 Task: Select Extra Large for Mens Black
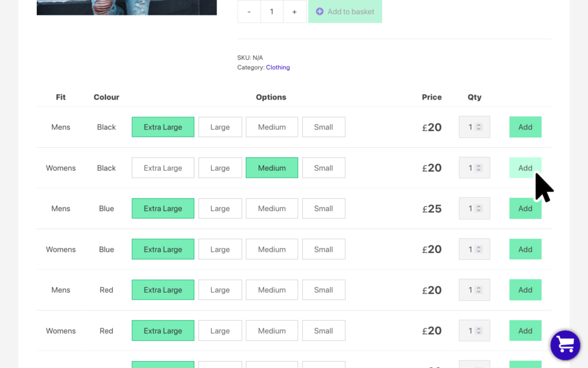click(163, 127)
